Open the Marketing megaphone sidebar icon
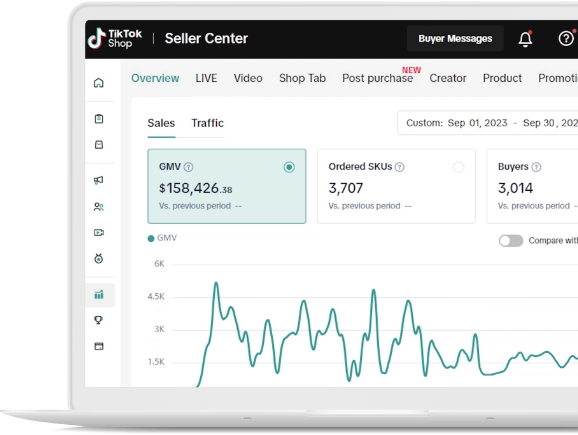The image size is (578, 435). [98, 180]
